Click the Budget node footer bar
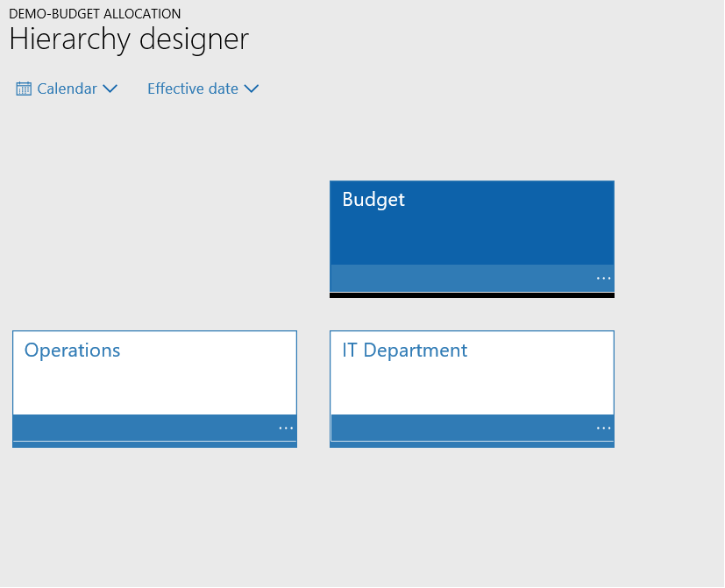Screen dimensions: 725x588 472,278
